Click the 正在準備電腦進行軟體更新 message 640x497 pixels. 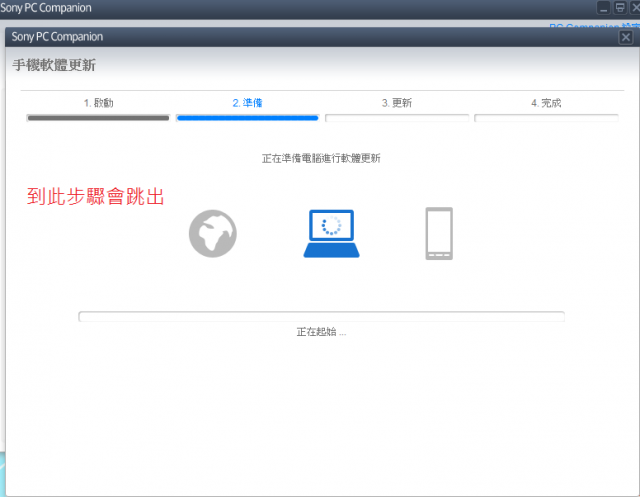click(x=321, y=158)
